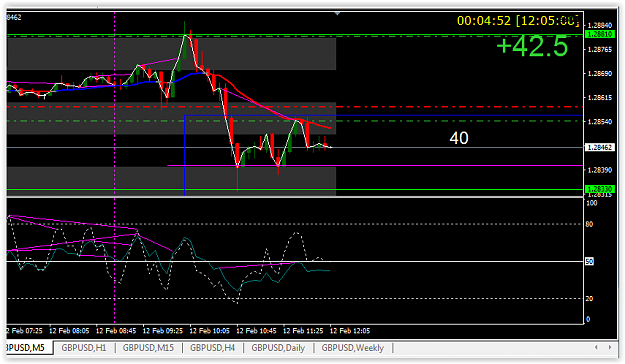The height and width of the screenshot is (364, 625).
Task: Select the active GBPUSD,M5 tab
Action: click(28, 348)
